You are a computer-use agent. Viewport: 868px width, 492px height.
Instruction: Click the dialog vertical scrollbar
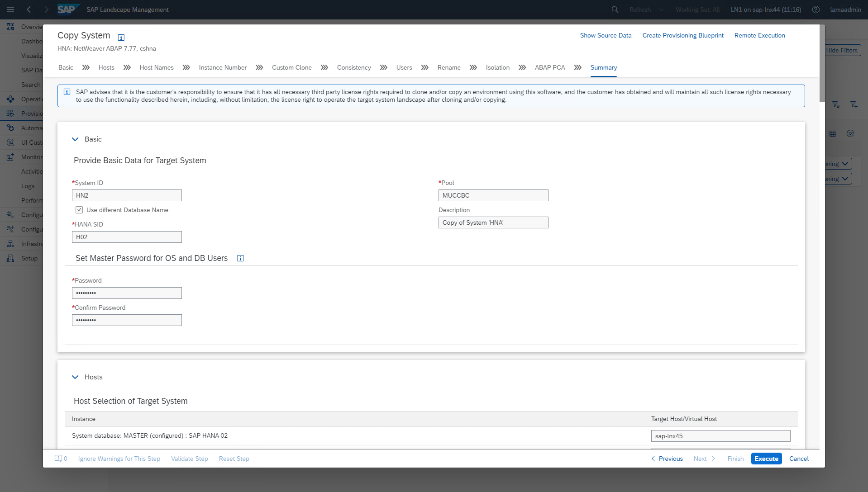[822, 63]
